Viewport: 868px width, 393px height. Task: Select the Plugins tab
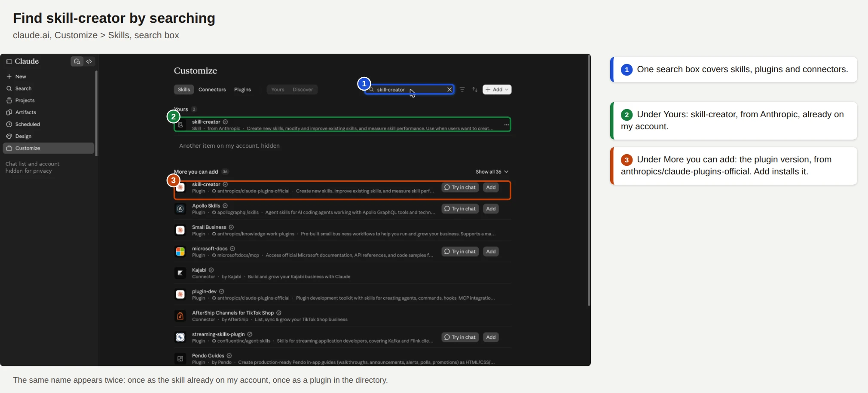point(242,89)
